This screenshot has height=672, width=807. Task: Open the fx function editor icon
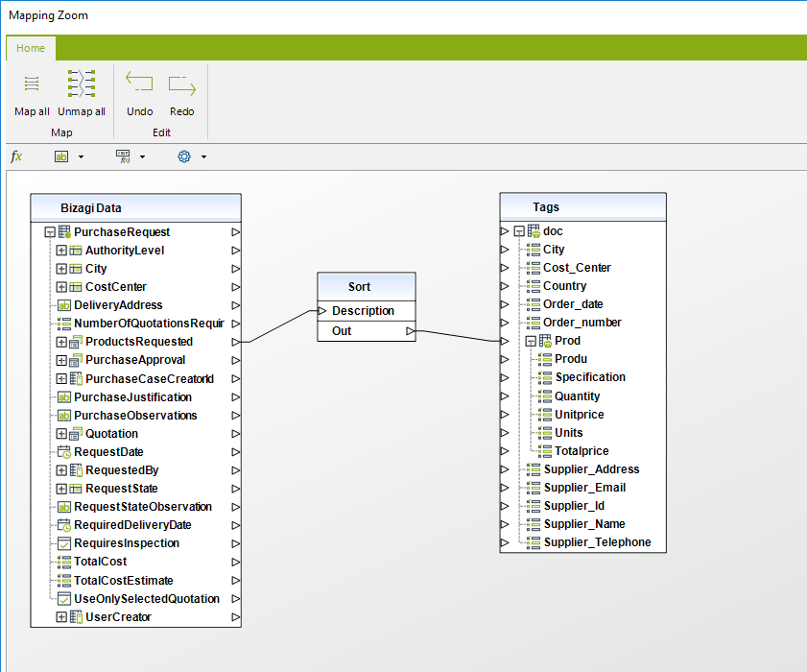tap(16, 156)
